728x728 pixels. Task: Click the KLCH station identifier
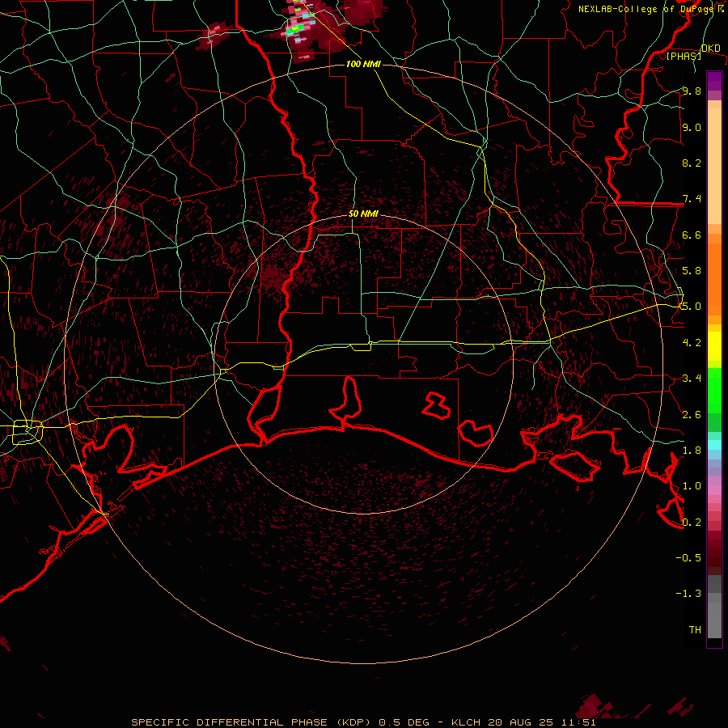point(465,722)
